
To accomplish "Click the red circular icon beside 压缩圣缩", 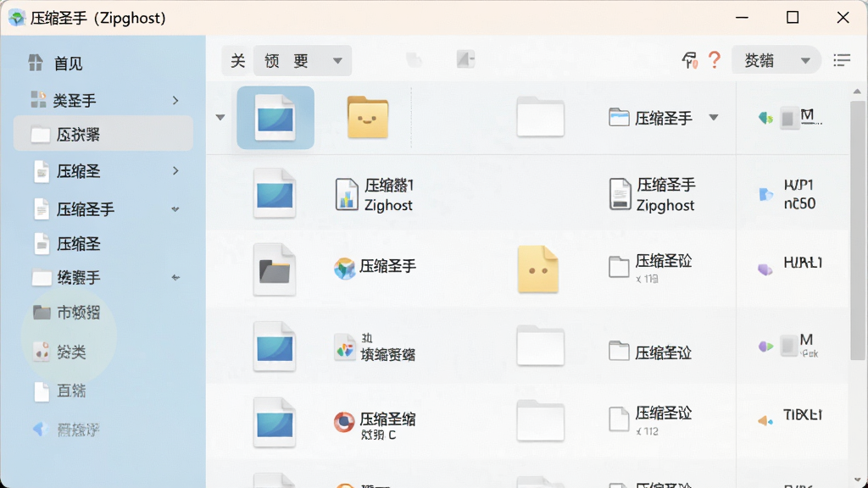I will pos(344,422).
